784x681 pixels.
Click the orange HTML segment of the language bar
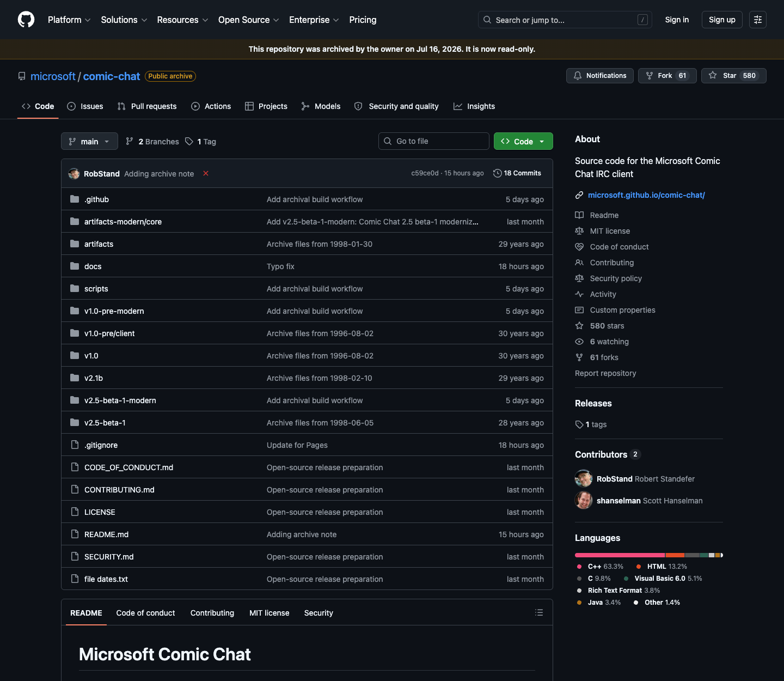(x=675, y=555)
